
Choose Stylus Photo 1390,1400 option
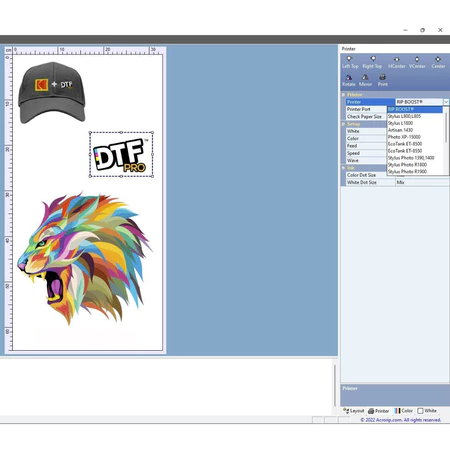tap(415, 158)
